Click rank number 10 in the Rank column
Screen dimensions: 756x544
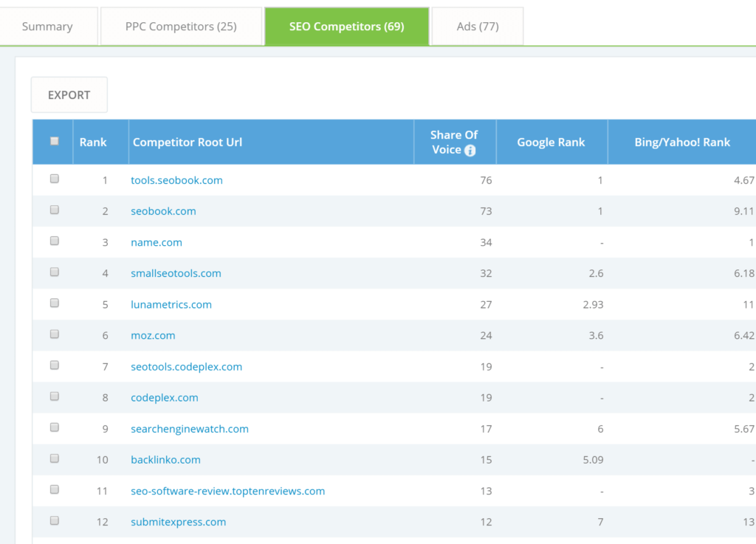(x=102, y=460)
